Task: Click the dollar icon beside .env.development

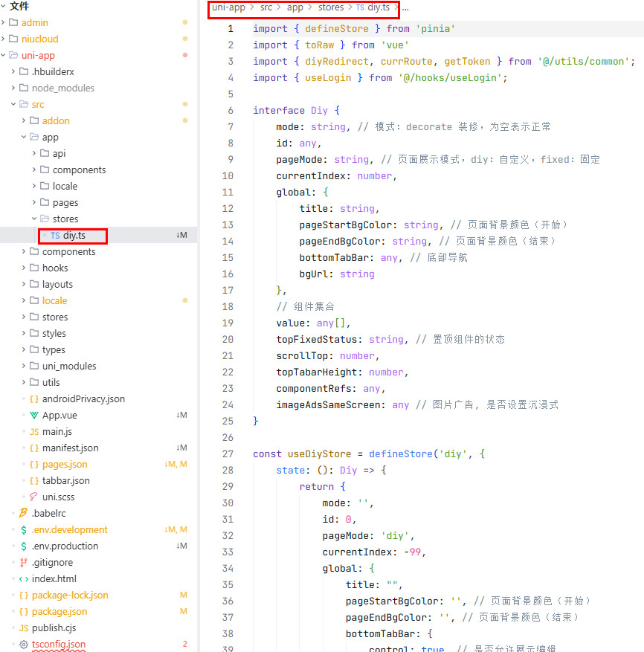Action: click(24, 530)
